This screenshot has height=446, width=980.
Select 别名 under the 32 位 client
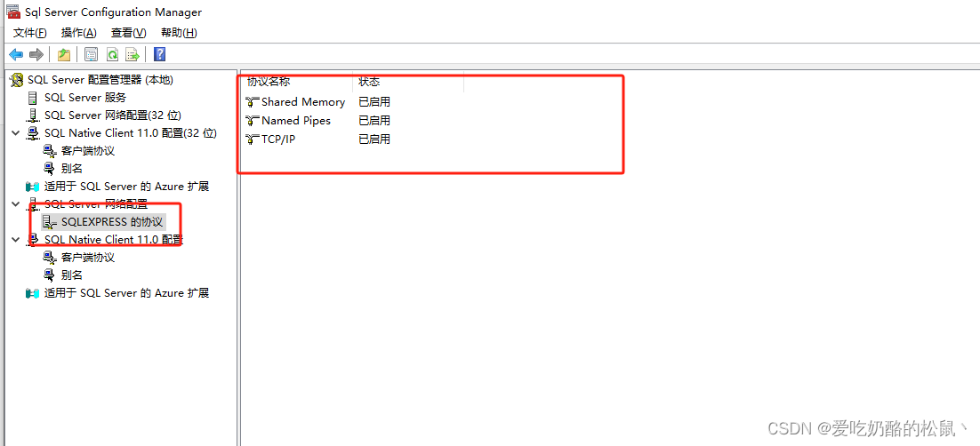tap(72, 169)
